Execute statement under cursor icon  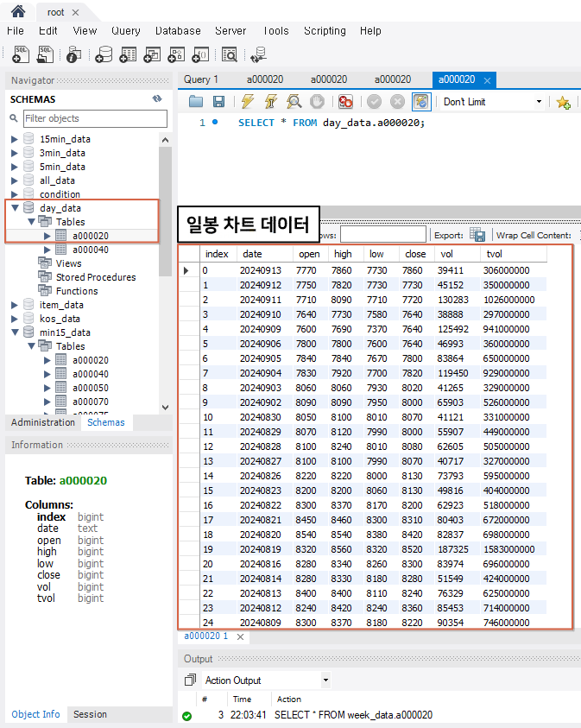270,101
